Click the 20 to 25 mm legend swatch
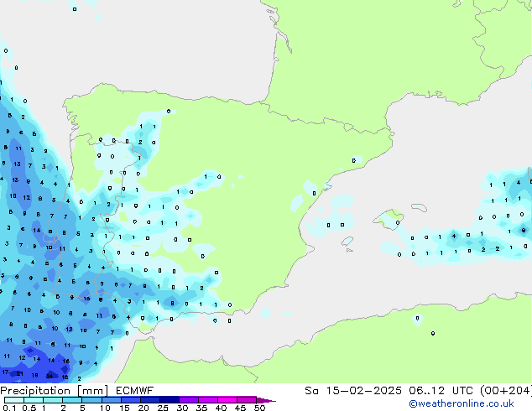The image size is (532, 411). coord(149,400)
